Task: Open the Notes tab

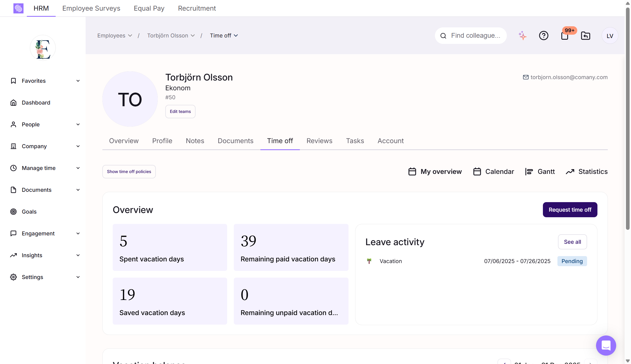Action: click(x=195, y=141)
